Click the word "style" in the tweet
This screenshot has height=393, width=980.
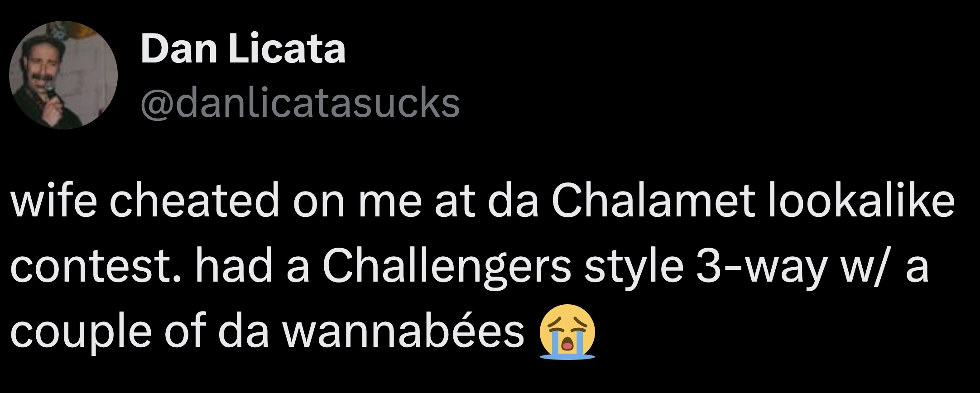(633, 266)
